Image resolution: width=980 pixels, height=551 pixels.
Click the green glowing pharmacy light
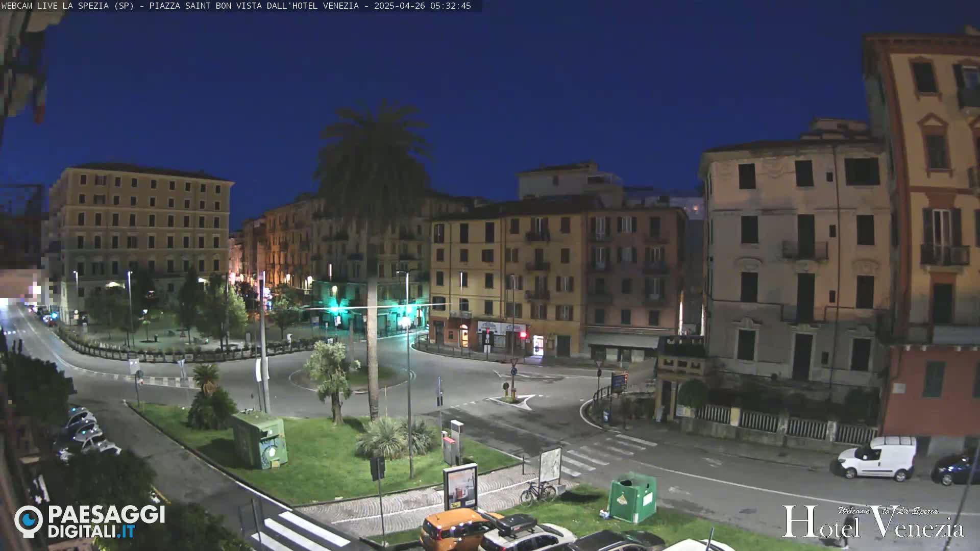(334, 309)
